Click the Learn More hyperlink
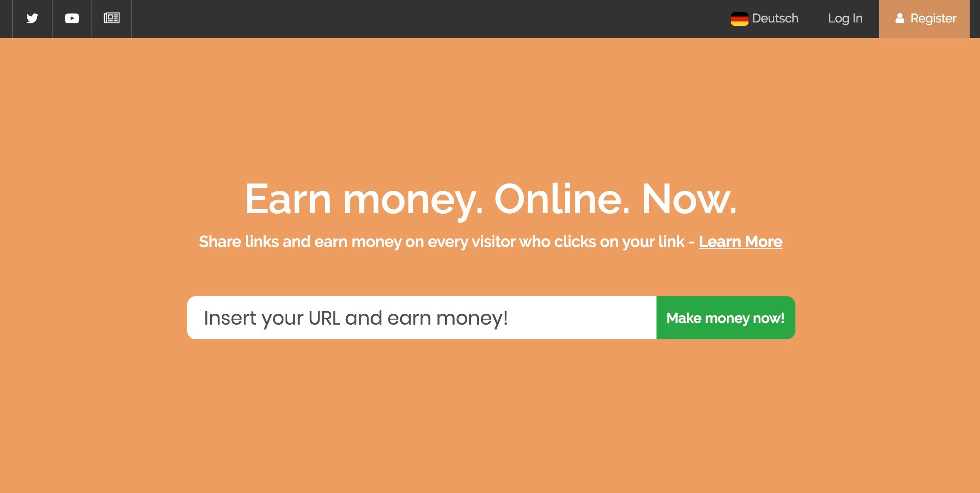 (740, 241)
